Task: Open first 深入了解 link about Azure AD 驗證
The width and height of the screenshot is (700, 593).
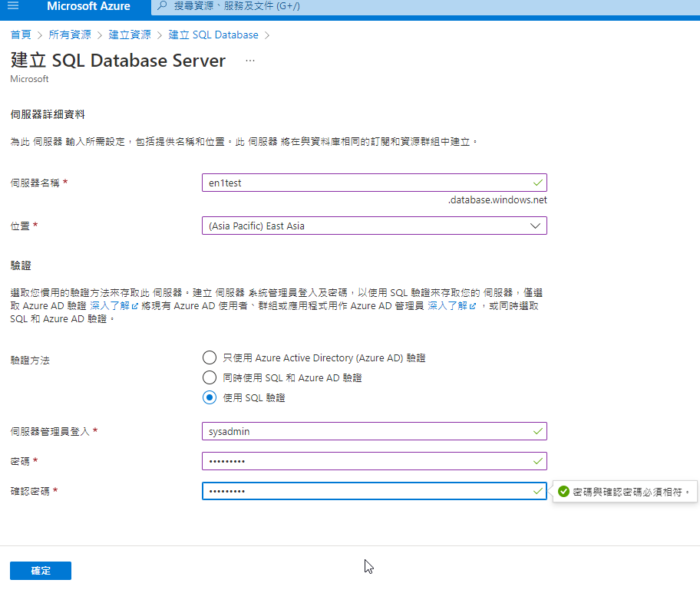Action: click(114, 305)
